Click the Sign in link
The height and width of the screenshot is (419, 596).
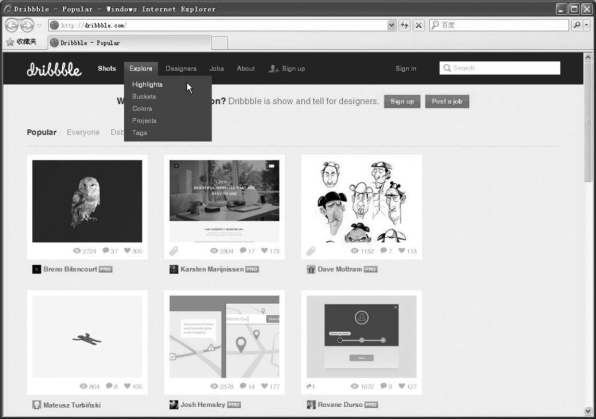(x=406, y=68)
